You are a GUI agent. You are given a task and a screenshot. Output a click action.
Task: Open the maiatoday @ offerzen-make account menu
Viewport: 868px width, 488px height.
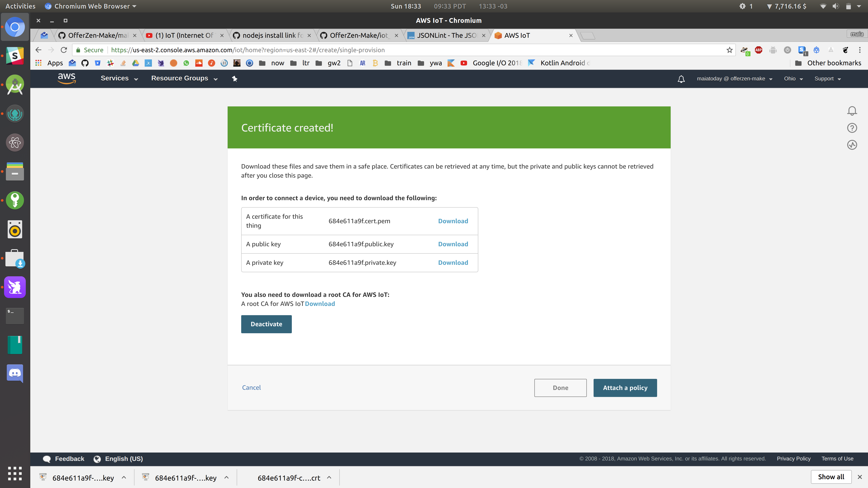pos(734,79)
